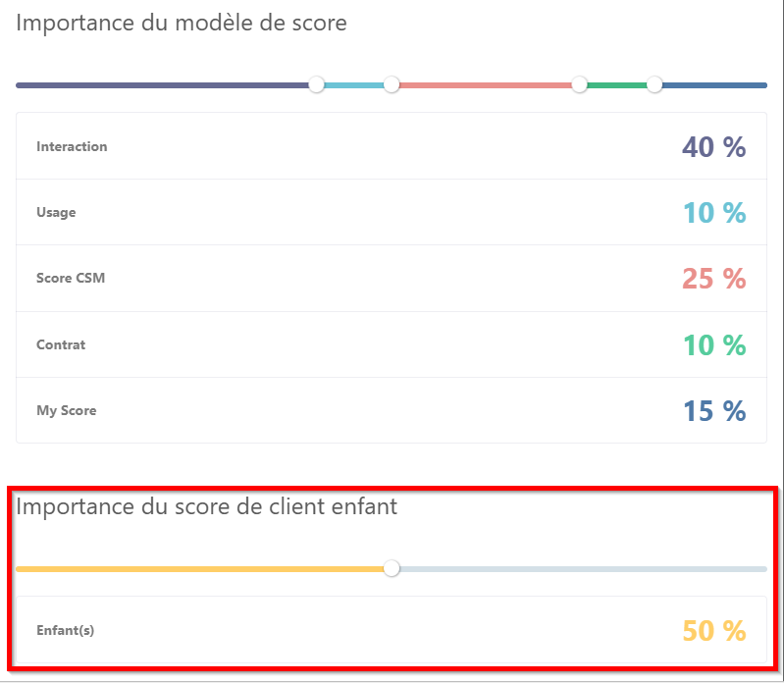784x683 pixels.
Task: Click the purple Interaction segment of the slider
Action: click(162, 85)
